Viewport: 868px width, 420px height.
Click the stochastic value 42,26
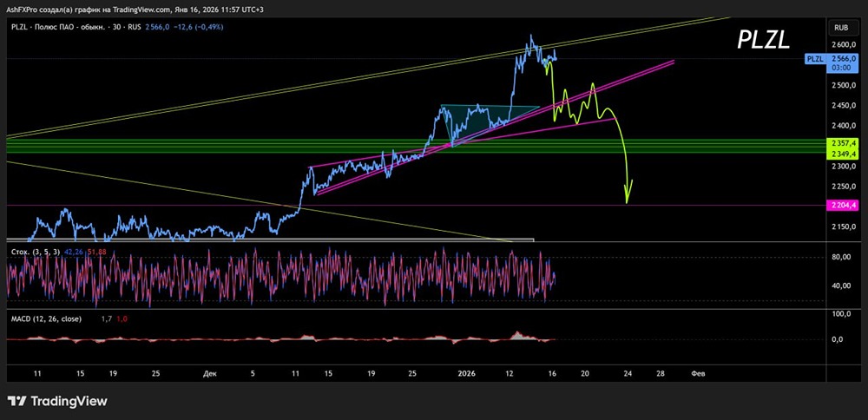pos(72,252)
